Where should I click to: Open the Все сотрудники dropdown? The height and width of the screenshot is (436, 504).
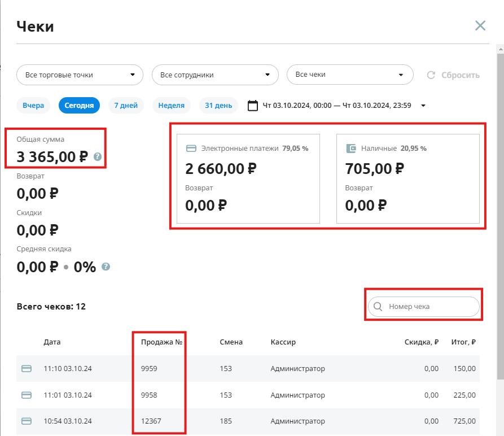pyautogui.click(x=215, y=75)
